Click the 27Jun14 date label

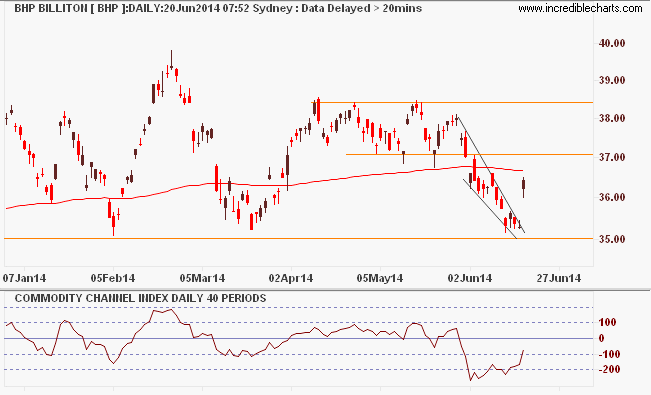click(x=559, y=278)
